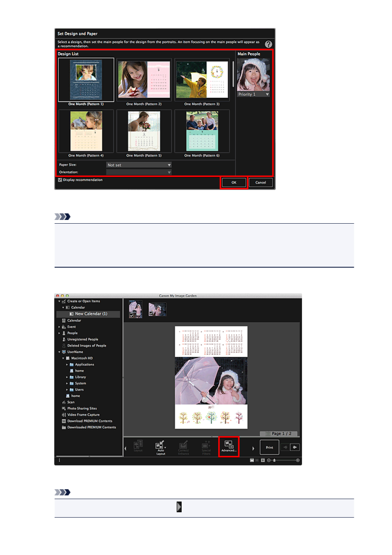Toggle Display recommendation checkbox
This screenshot has width=392, height=555.
[x=60, y=180]
